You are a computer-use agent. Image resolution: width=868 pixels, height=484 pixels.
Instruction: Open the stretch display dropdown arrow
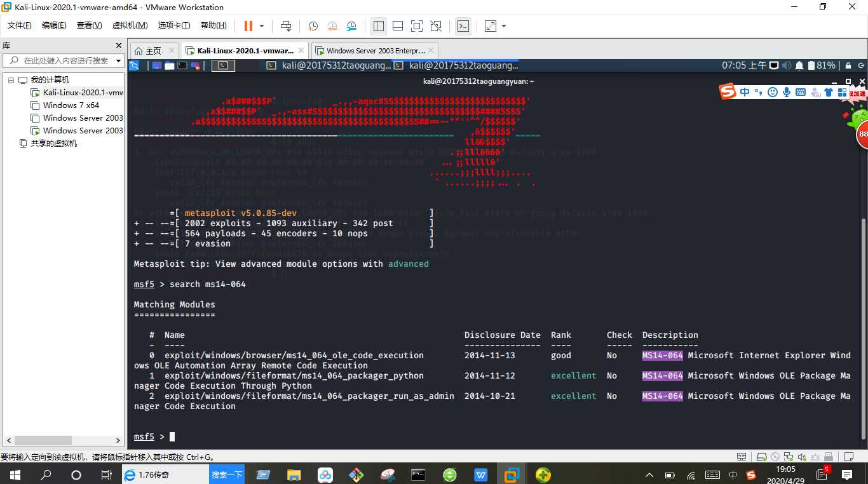click(504, 26)
